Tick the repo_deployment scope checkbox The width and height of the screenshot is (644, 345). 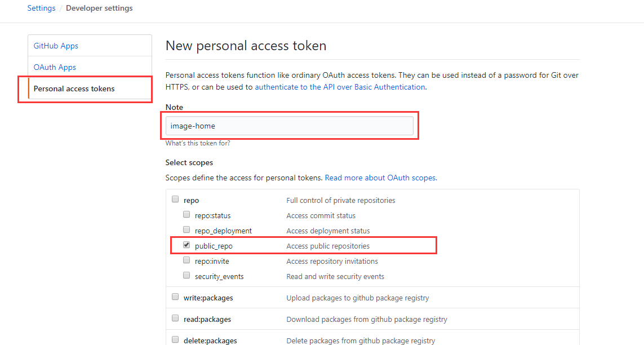pos(186,230)
